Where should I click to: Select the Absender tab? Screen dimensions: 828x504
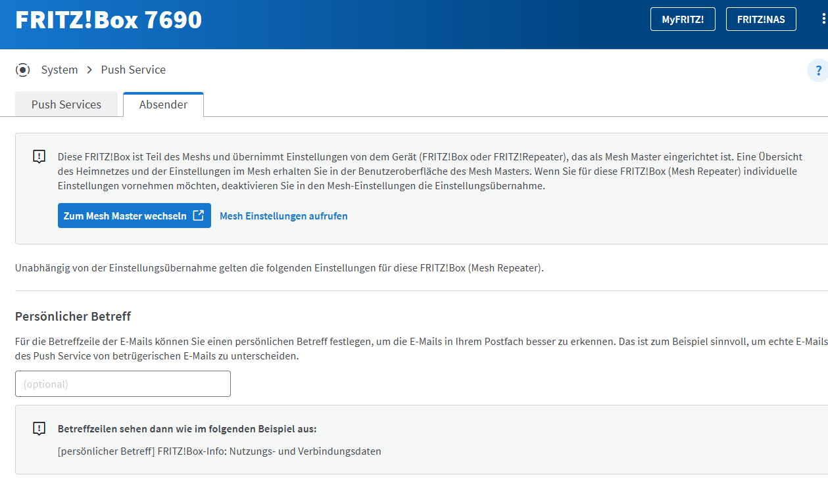pyautogui.click(x=164, y=104)
